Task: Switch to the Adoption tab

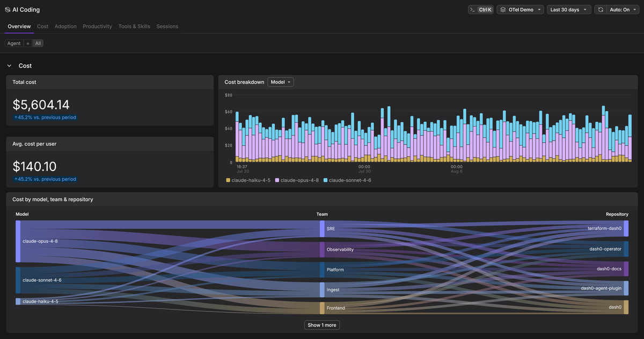Action: point(65,26)
